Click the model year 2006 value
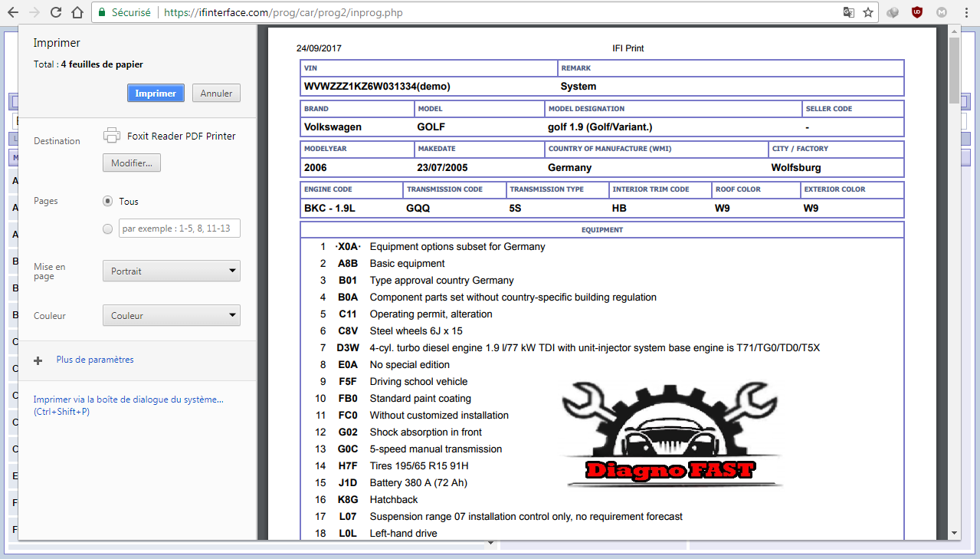980x559 pixels. tap(316, 167)
